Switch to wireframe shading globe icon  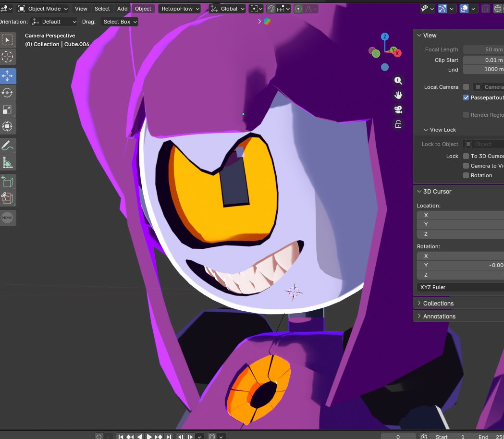coord(498,9)
